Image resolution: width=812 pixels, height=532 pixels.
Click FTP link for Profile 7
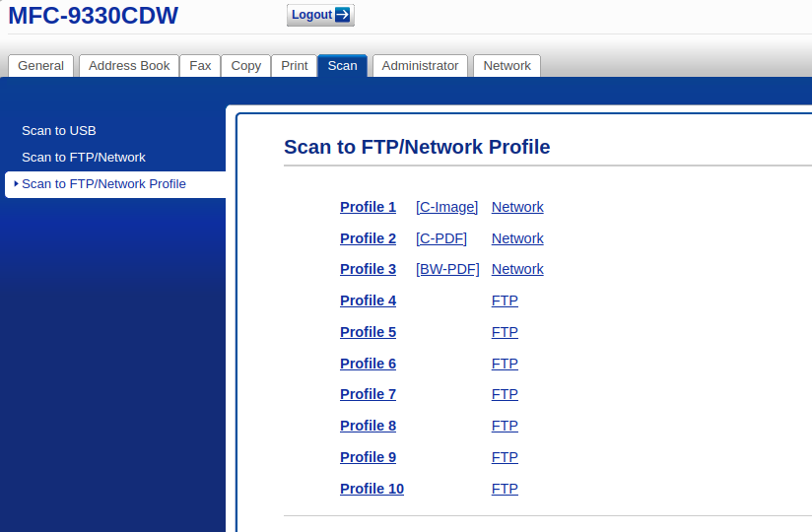coord(505,394)
